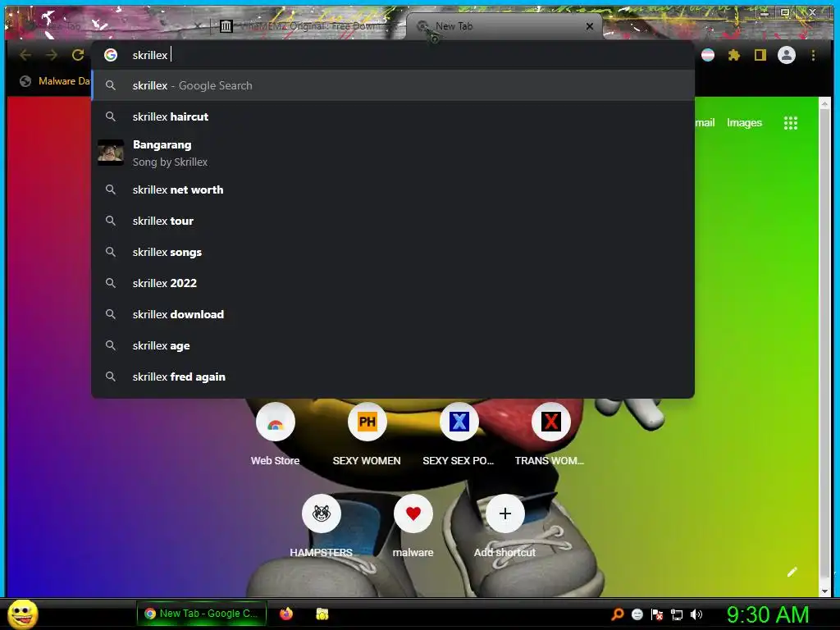
Task: Click the 9:30 AM clock
Action: click(767, 614)
